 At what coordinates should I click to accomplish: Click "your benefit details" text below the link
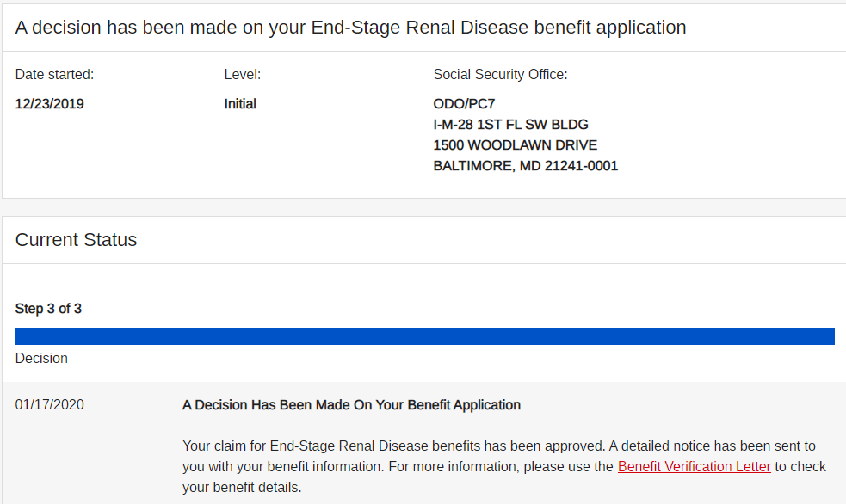241,487
